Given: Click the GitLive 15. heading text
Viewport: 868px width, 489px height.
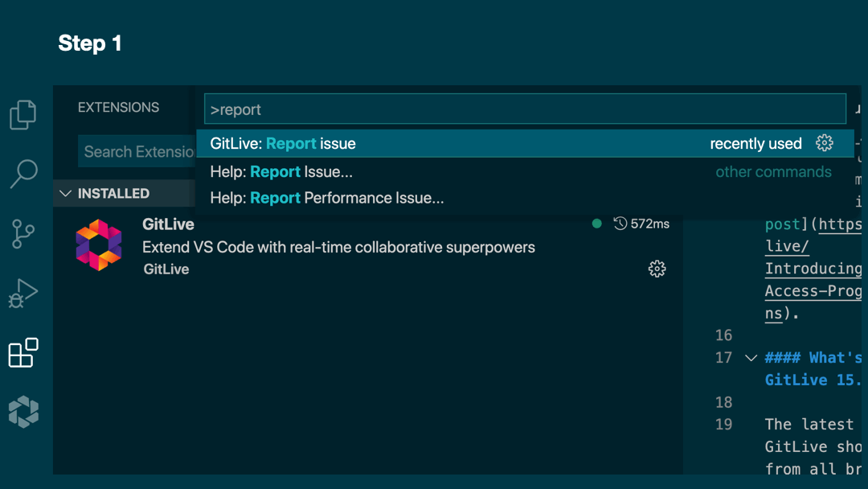Looking at the screenshot, I should tap(813, 380).
